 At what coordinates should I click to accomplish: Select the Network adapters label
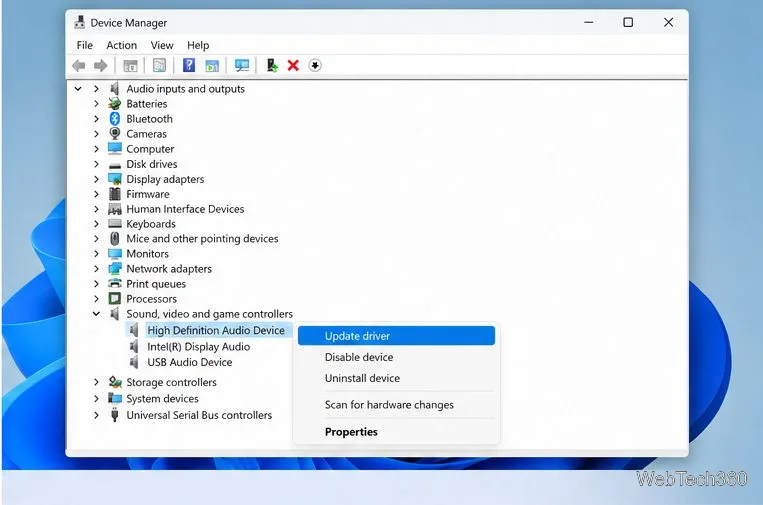(x=169, y=269)
